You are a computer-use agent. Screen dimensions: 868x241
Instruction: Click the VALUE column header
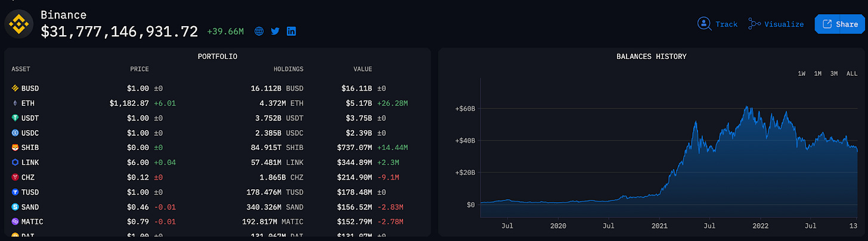pyautogui.click(x=362, y=70)
